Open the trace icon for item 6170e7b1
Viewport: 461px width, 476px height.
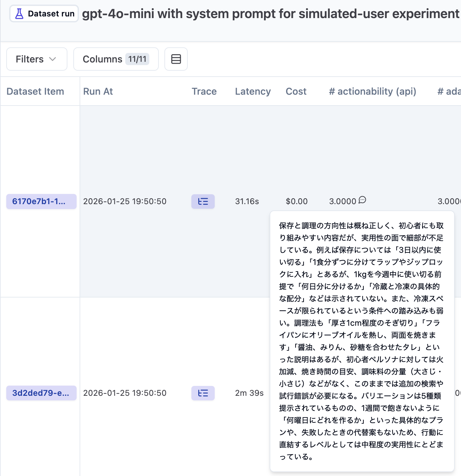[x=203, y=201]
